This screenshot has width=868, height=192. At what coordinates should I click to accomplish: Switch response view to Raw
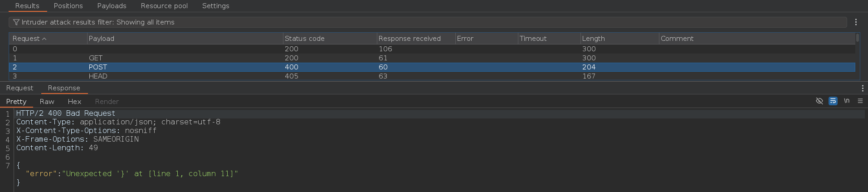[x=47, y=102]
